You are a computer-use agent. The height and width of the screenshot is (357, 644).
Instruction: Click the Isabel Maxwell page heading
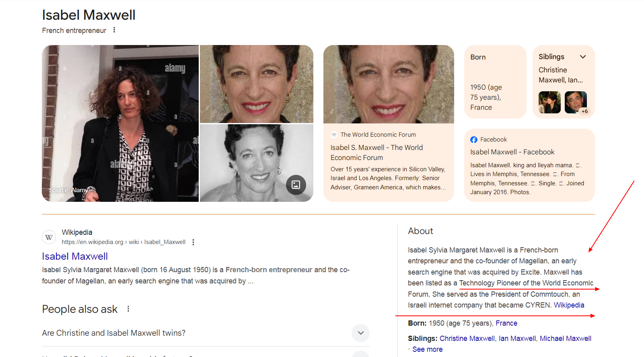(89, 15)
